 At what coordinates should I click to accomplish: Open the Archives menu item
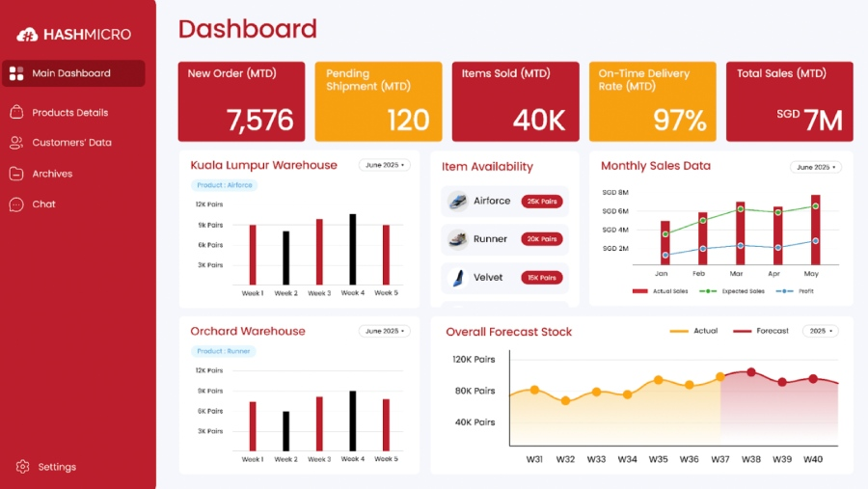click(x=52, y=174)
